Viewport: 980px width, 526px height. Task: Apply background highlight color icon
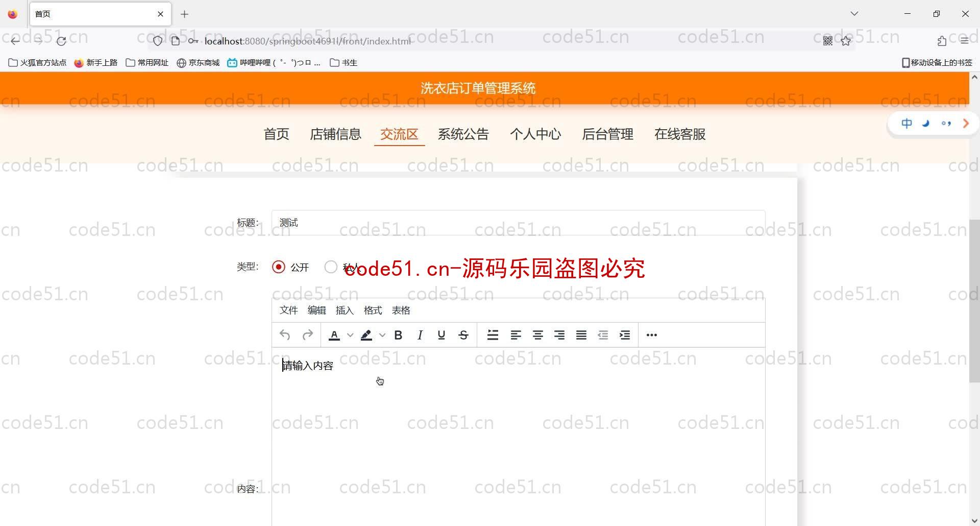(366, 335)
